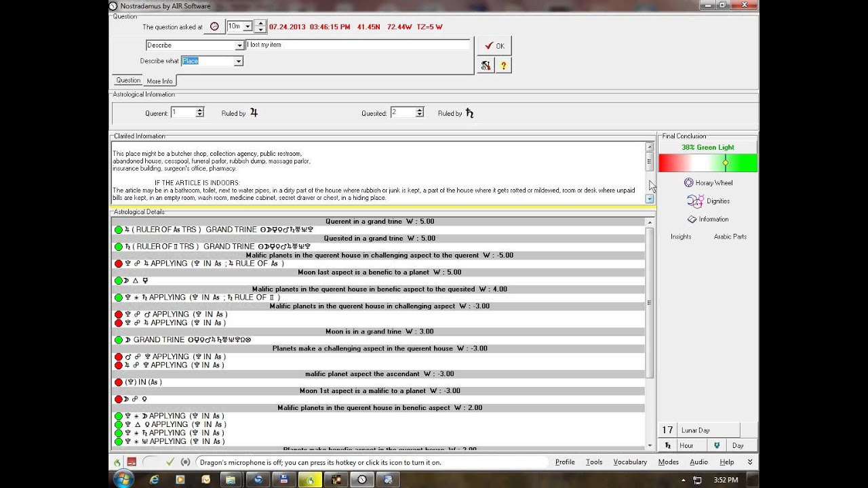This screenshot has height=488, width=868.
Task: Open the Tools menu in DragonBar
Action: (594, 462)
